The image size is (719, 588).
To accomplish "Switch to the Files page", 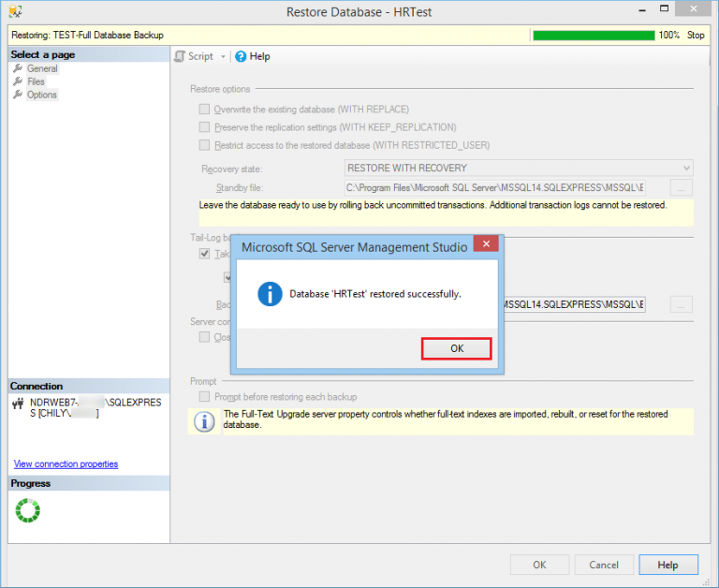I will (36, 81).
